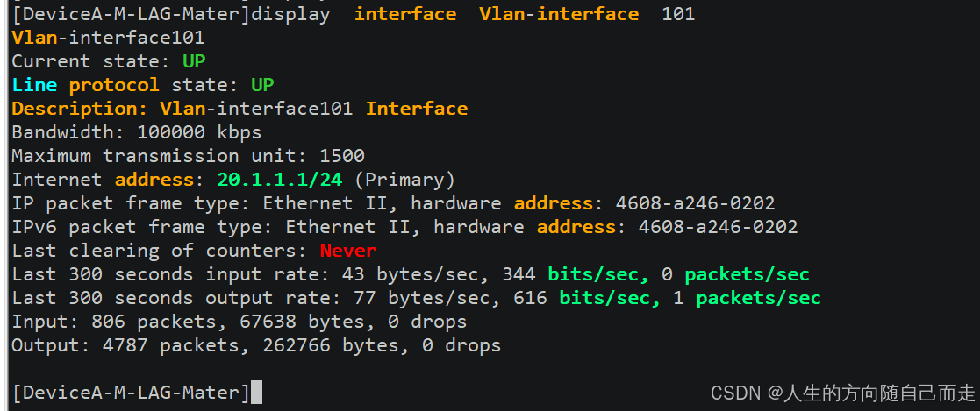This screenshot has height=411, width=980.
Task: Click the cyan Line keyword
Action: (x=34, y=85)
